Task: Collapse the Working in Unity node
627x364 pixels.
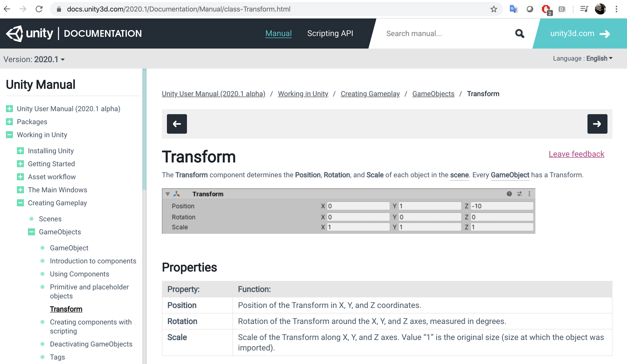Action: coord(9,135)
